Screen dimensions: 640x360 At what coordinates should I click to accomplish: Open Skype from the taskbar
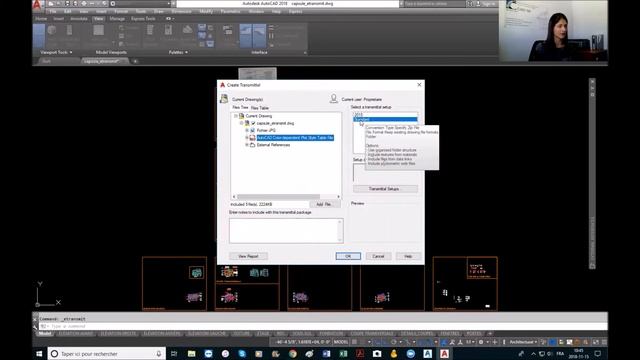pyautogui.click(x=242, y=353)
